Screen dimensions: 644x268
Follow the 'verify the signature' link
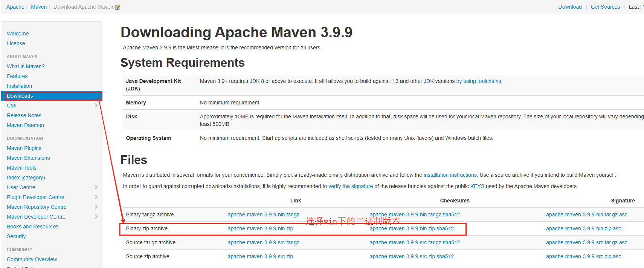pos(351,186)
